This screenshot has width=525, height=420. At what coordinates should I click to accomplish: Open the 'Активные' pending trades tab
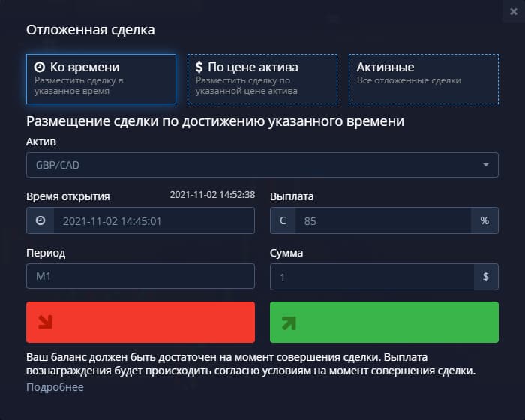click(x=423, y=79)
